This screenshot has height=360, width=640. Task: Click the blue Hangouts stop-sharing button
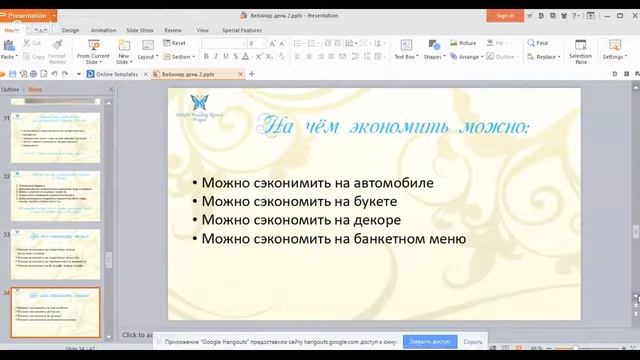tap(430, 342)
